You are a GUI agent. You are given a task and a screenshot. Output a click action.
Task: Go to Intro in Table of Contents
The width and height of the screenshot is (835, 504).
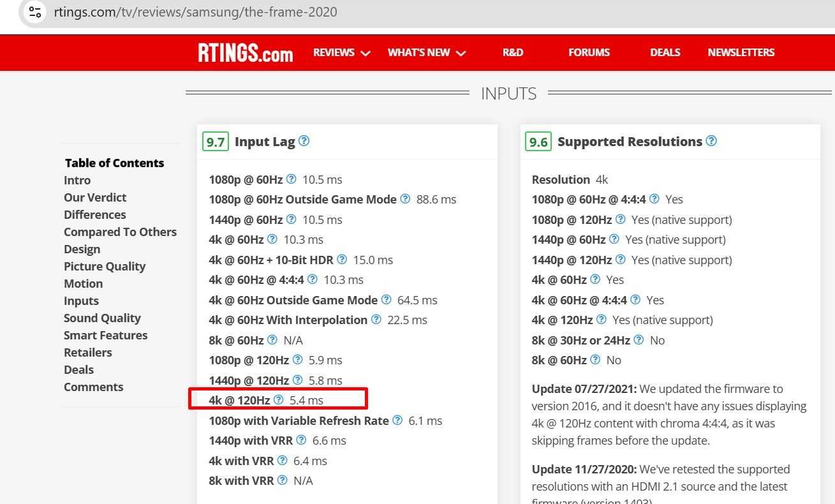coord(77,180)
